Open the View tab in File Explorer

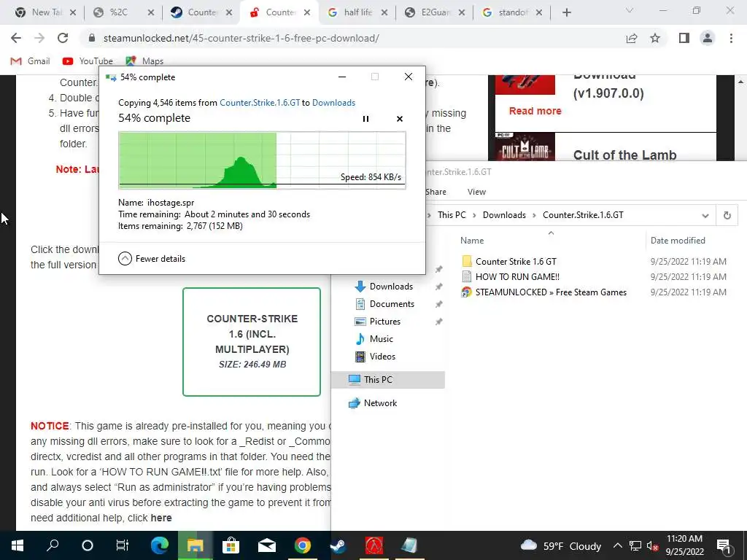coord(476,192)
